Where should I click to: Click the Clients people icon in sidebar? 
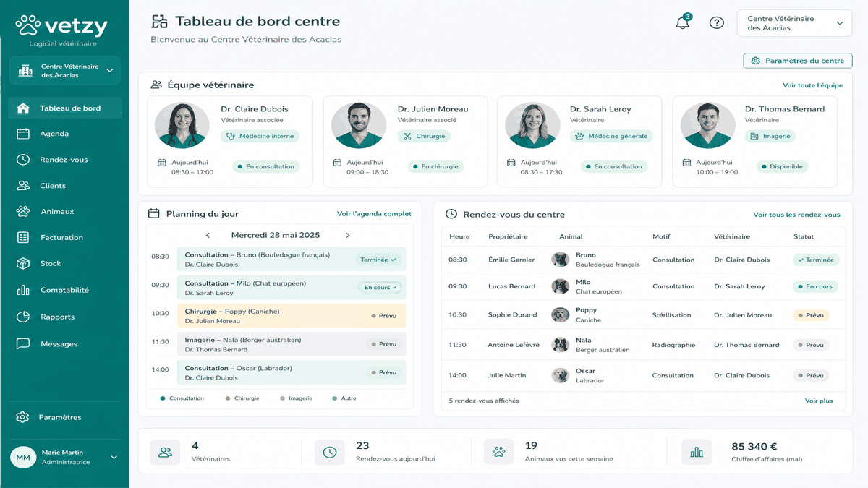coord(23,186)
